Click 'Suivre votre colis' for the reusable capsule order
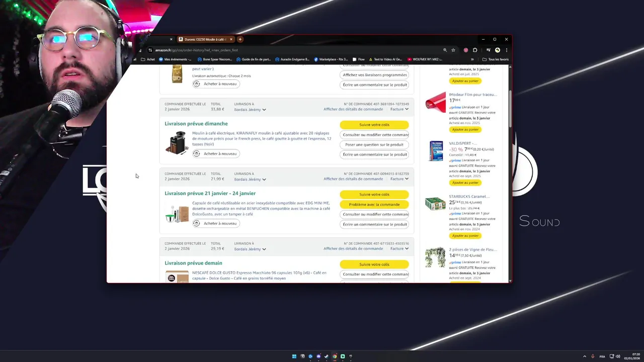This screenshot has width=644, height=362. coord(374,195)
